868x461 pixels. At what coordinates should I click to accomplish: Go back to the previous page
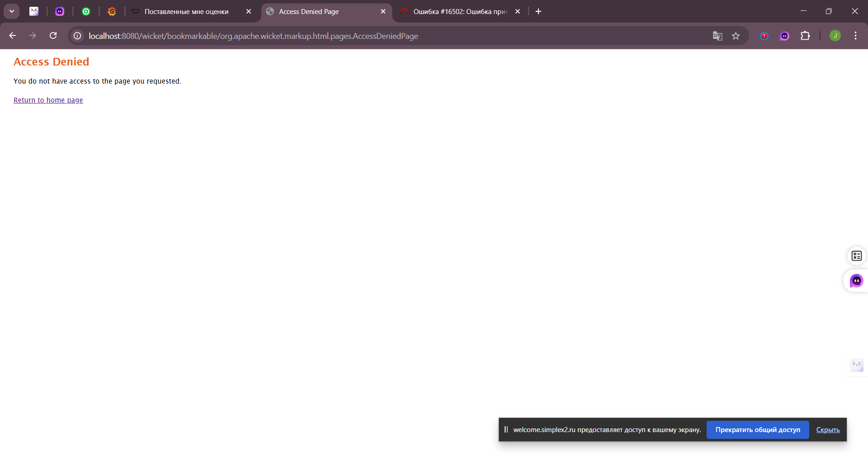pos(13,36)
